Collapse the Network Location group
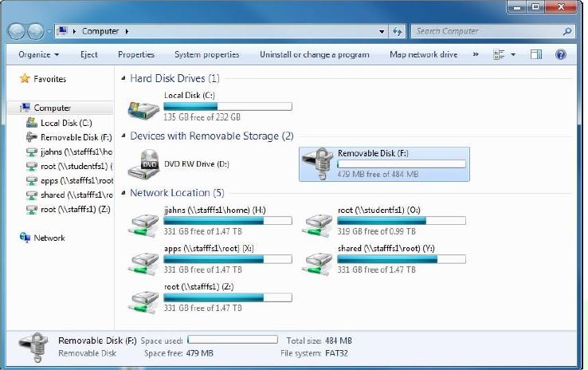Screen dimensions: 588x370 (x=123, y=193)
